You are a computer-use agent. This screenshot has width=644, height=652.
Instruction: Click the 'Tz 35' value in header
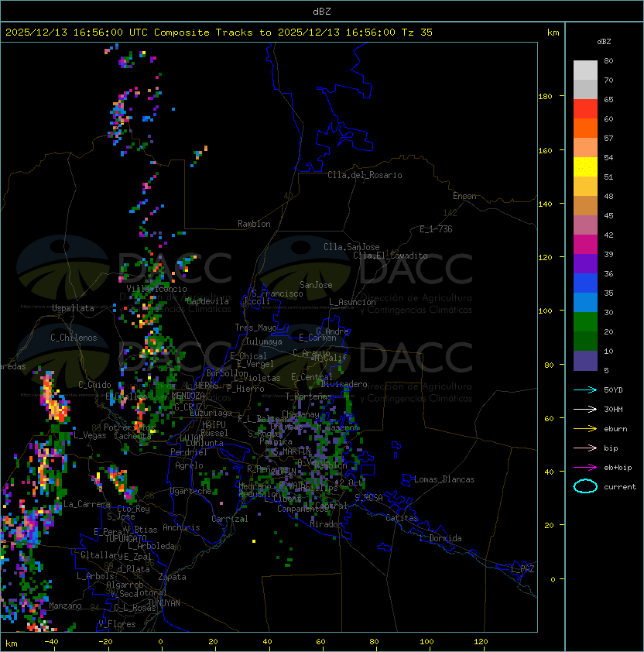[417, 33]
